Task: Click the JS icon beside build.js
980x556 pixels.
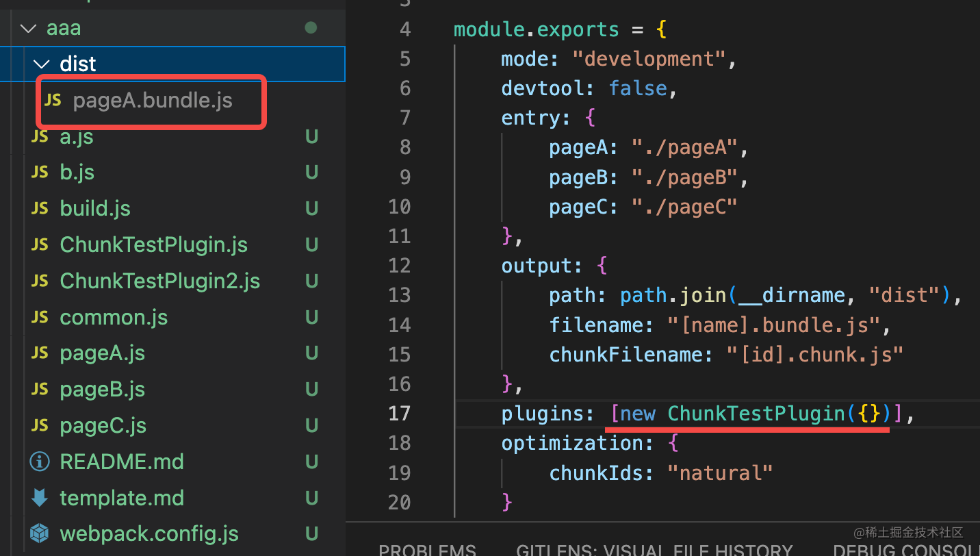Action: tap(40, 209)
